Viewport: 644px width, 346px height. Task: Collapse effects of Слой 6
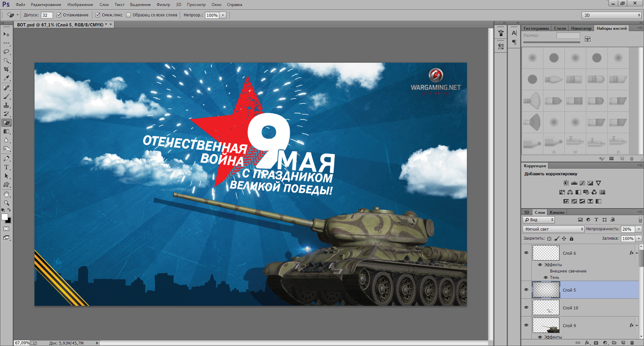click(637, 253)
